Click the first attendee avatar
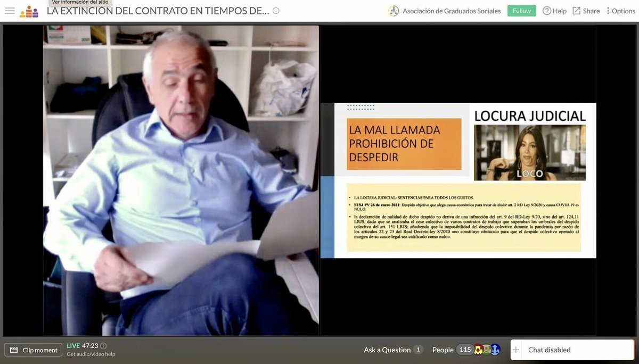Viewport: 639px width, 364px height. click(479, 350)
